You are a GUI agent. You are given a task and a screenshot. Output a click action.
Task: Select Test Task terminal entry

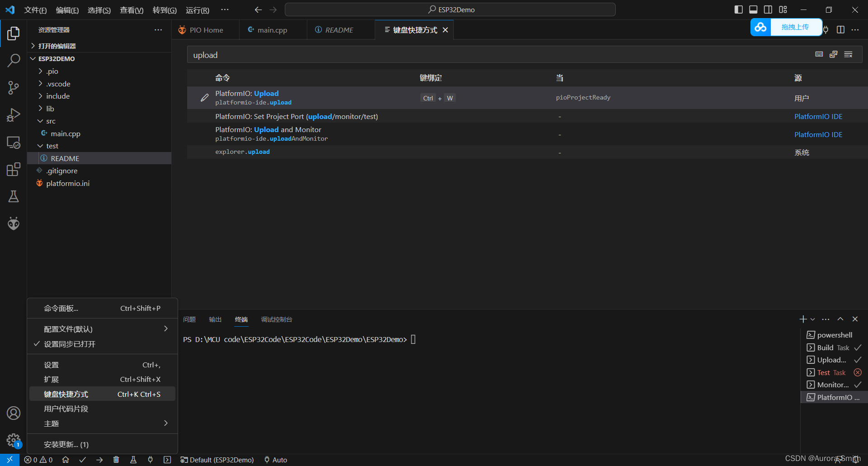835,372
